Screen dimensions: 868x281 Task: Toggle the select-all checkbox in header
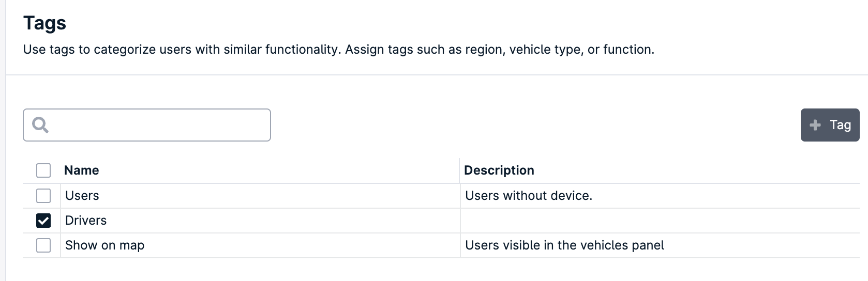[43, 170]
